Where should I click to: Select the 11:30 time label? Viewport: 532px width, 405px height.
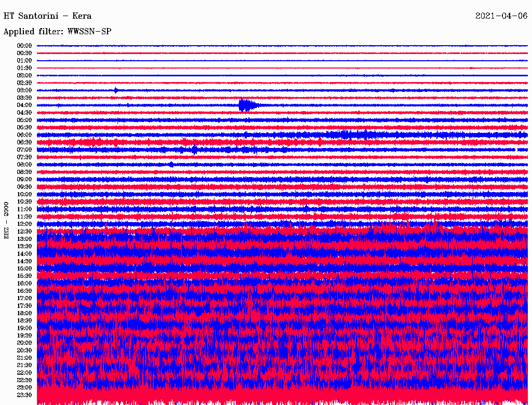coord(24,217)
